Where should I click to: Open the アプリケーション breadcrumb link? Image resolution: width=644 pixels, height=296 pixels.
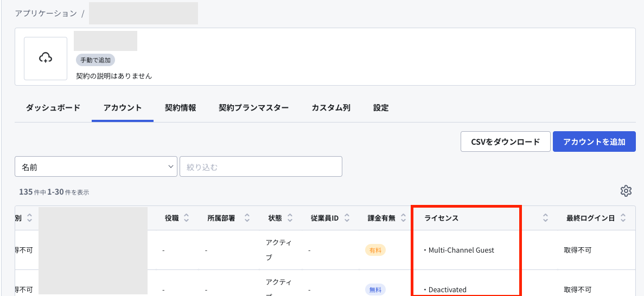46,13
